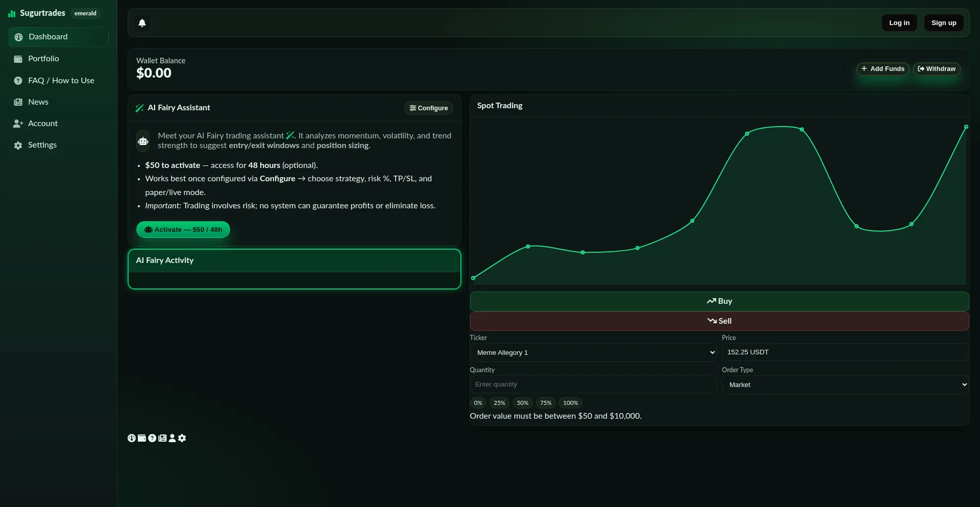The image size is (980, 507).
Task: Click the newspaper icon in the bottom icon row
Action: [162, 438]
